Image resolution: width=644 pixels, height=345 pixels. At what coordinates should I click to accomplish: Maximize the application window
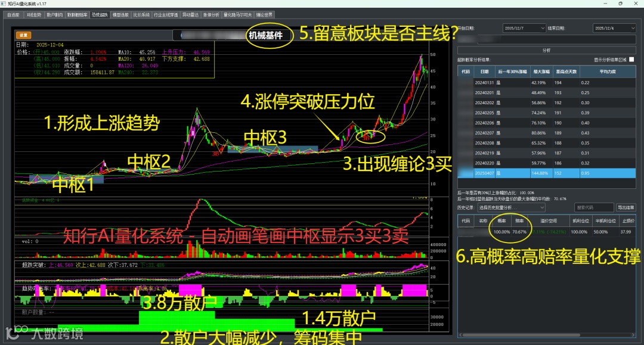[x=620, y=4]
